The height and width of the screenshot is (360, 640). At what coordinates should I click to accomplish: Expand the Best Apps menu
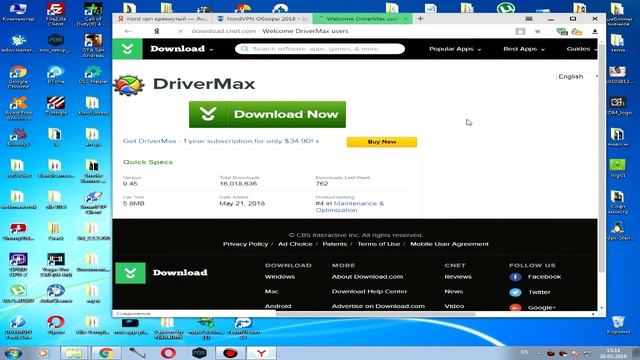point(524,49)
